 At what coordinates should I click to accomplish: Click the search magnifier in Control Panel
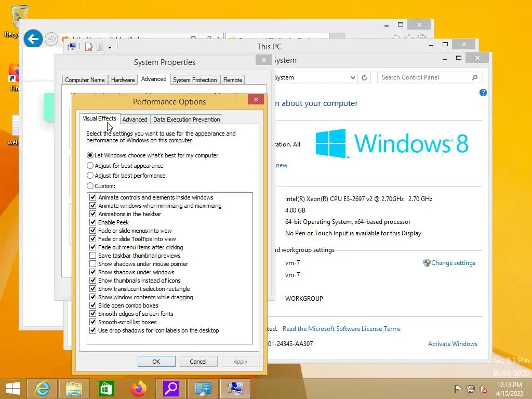click(474, 78)
